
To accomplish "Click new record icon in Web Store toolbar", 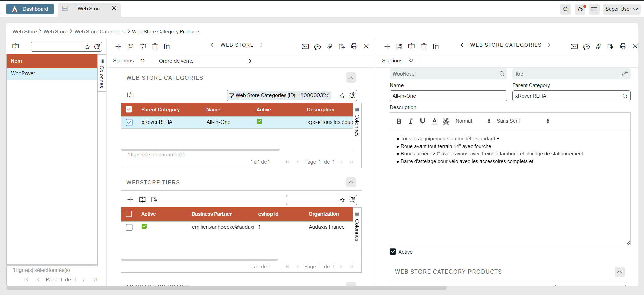I will point(118,47).
